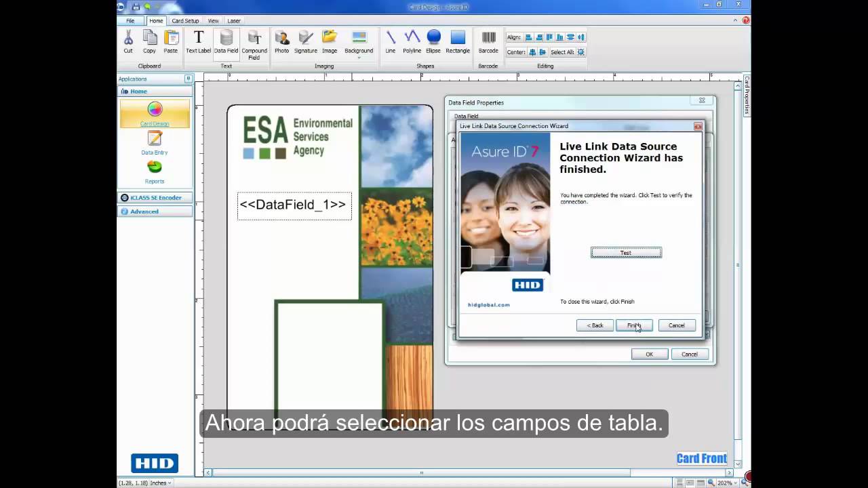
Task: Click the Back button in the wizard
Action: coord(595,325)
